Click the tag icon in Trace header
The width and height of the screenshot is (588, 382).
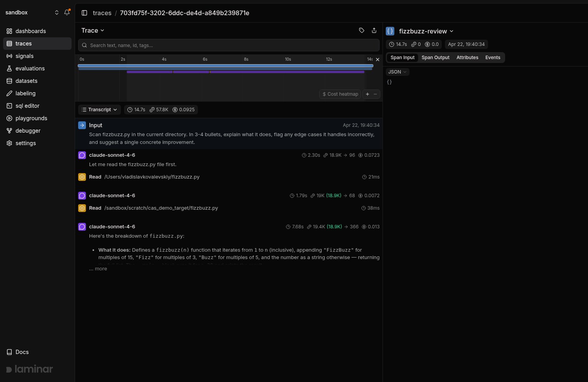point(362,30)
